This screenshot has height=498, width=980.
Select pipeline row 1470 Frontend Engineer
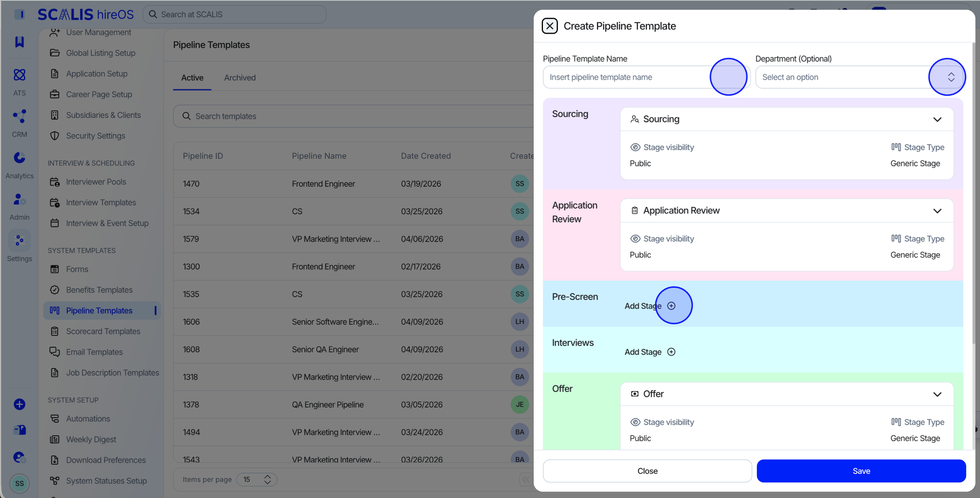click(354, 184)
